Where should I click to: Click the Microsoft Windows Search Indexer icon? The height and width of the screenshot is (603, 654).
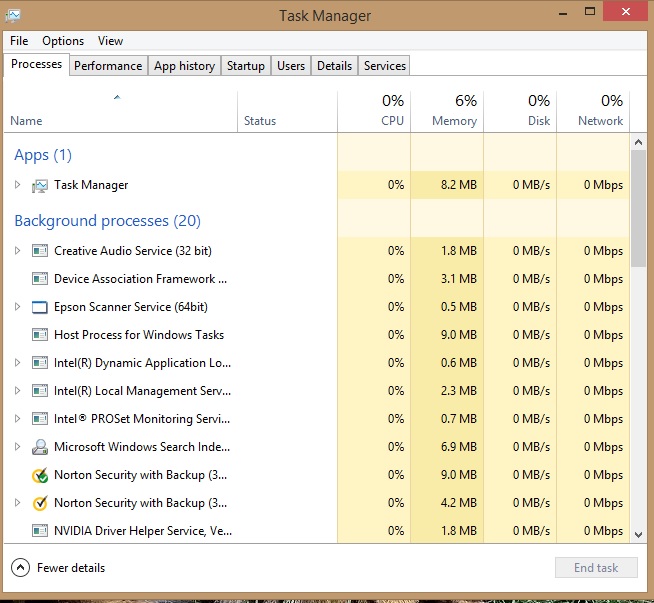point(40,447)
